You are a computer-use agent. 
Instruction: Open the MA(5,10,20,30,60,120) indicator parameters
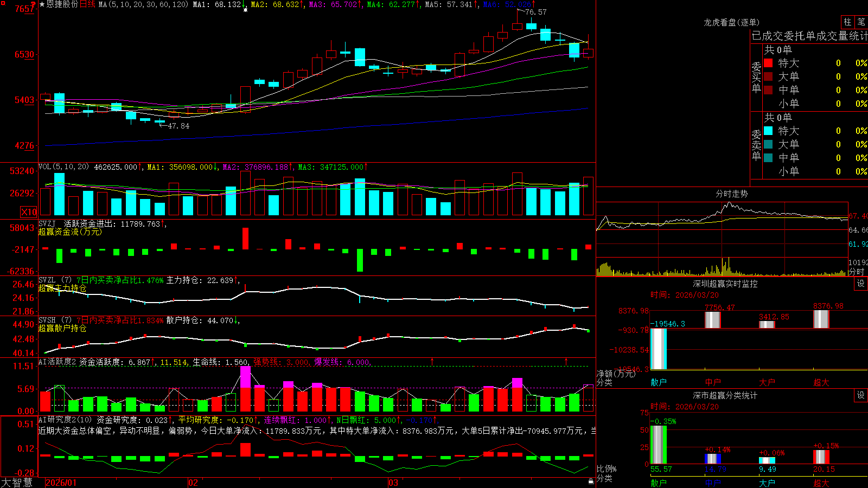(143, 4)
